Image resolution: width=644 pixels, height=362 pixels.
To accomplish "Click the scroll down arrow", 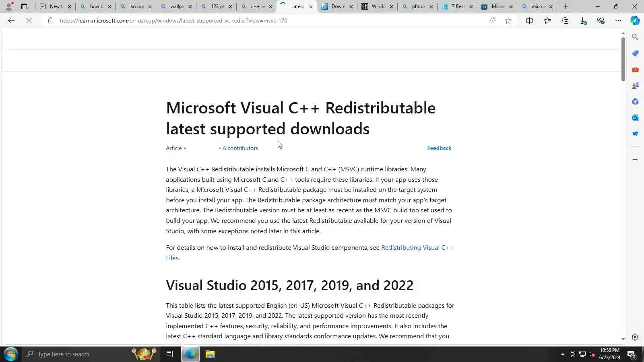I will [623, 339].
